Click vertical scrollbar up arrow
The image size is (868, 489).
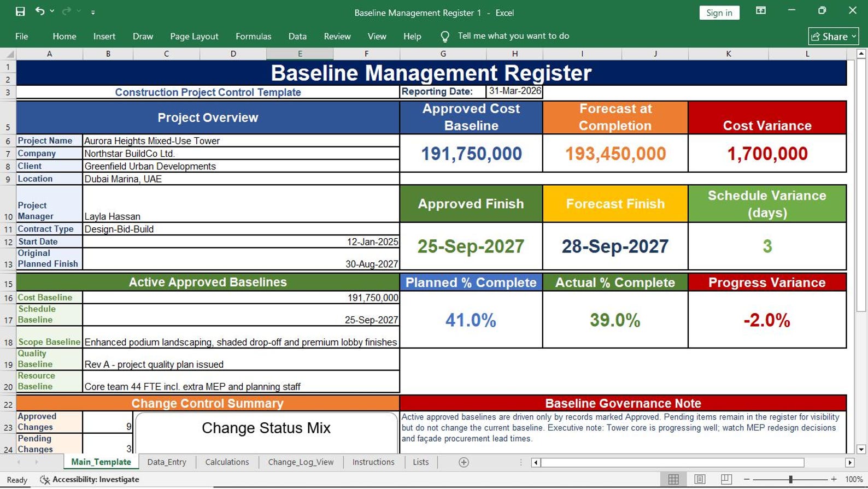point(861,54)
